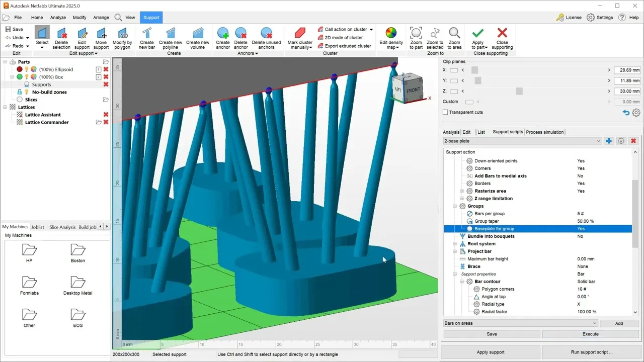The width and height of the screenshot is (644, 362).
Task: Click the Undo button
Action: (x=17, y=38)
